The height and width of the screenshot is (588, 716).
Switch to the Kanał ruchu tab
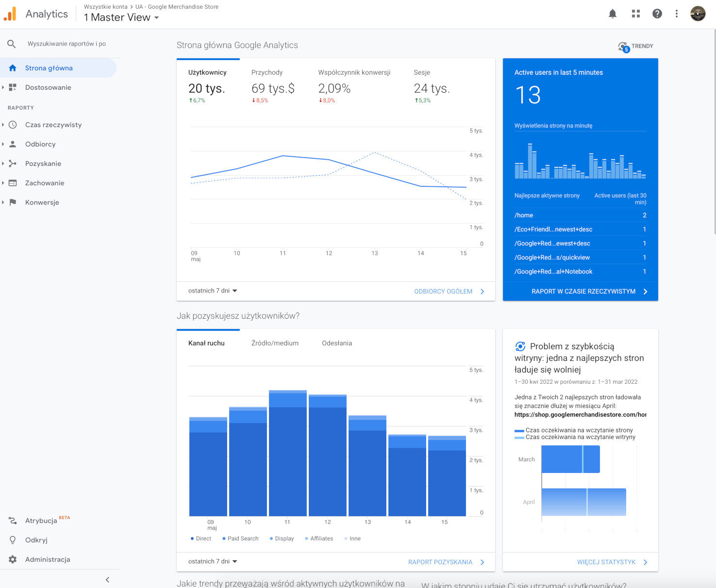207,343
